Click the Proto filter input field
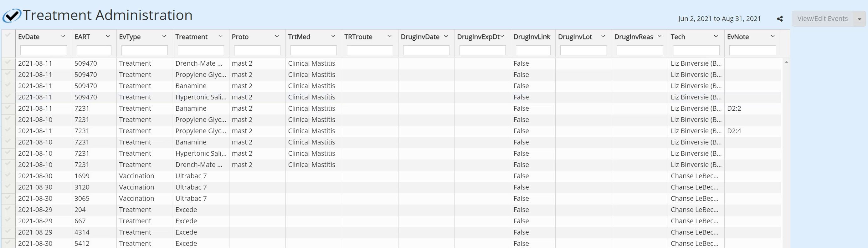Viewport: 868px width, 248px height. click(x=257, y=50)
